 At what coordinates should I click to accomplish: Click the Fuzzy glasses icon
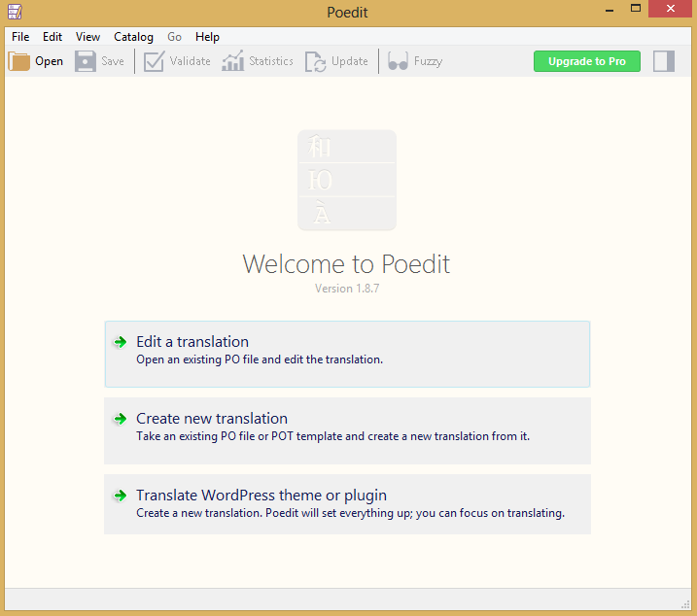point(398,61)
